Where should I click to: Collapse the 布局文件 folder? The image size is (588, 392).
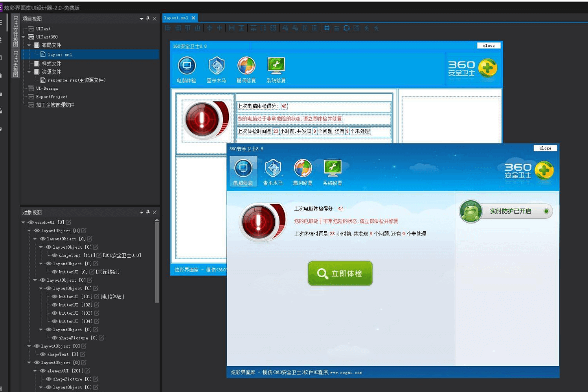pyautogui.click(x=29, y=45)
